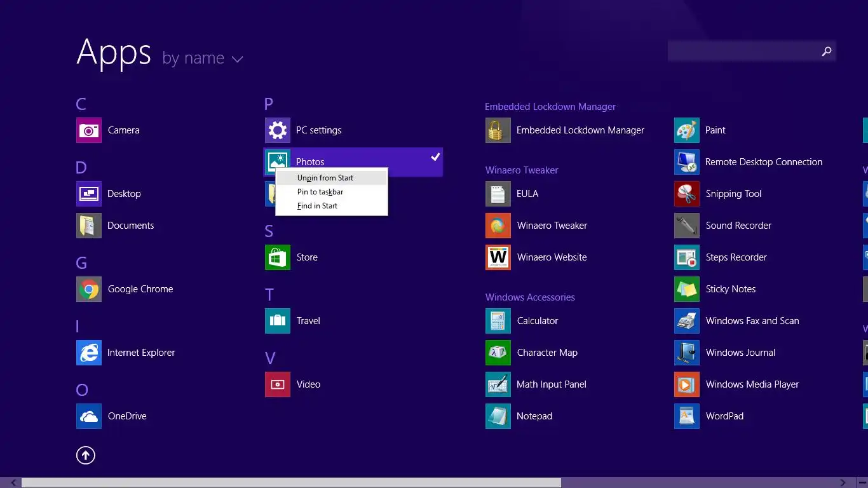Click the letter D group header
The image size is (868, 488).
81,168
